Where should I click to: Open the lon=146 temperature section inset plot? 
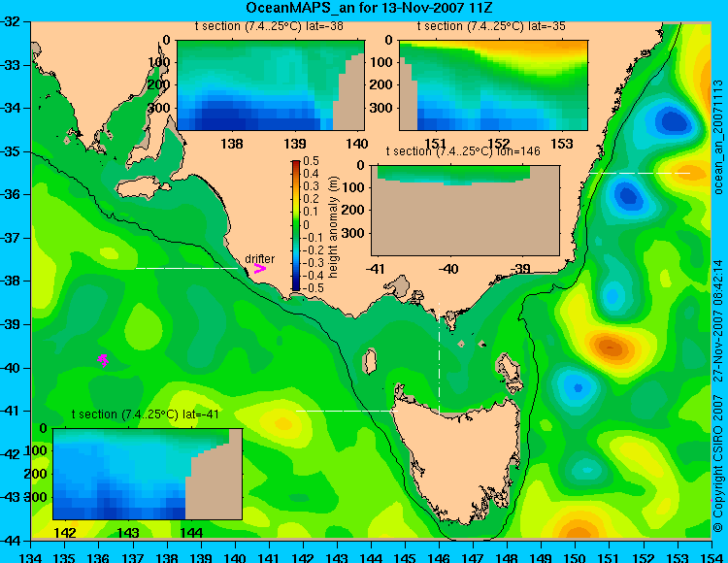click(465, 211)
